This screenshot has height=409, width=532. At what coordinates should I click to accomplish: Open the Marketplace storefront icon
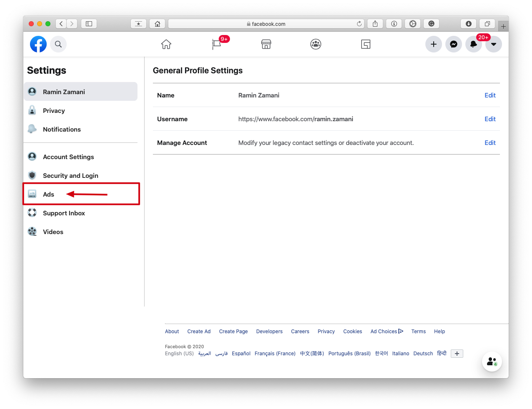coord(266,44)
